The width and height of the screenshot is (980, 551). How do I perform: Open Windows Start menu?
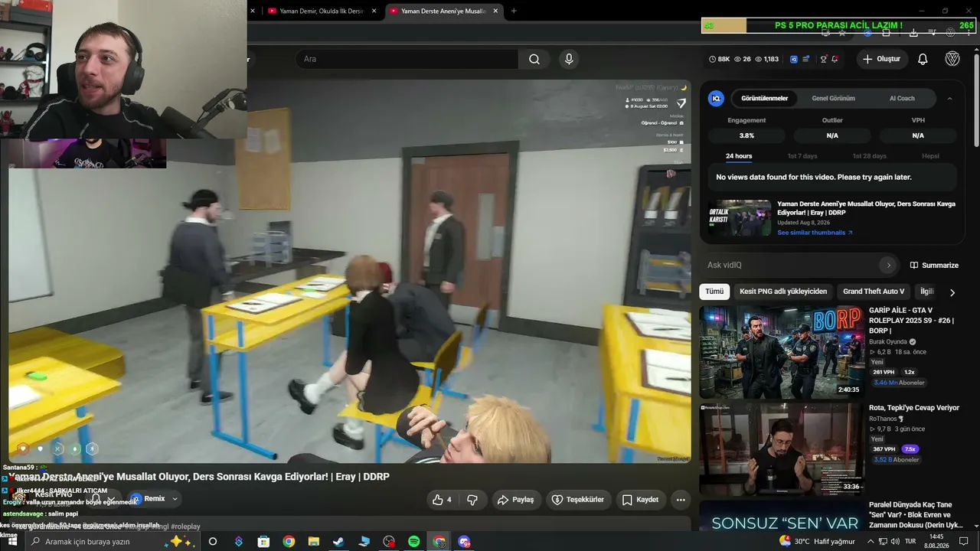(x=12, y=542)
